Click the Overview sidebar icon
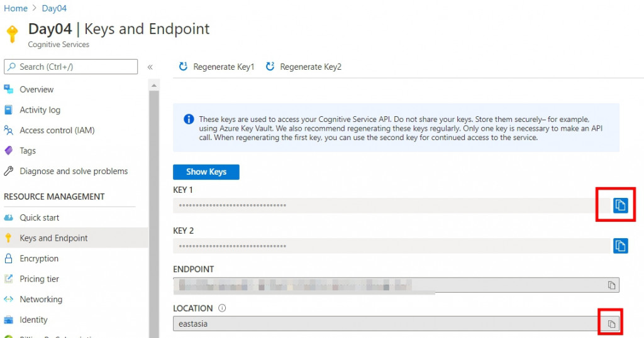Viewport: 644px width, 338px height. point(8,89)
